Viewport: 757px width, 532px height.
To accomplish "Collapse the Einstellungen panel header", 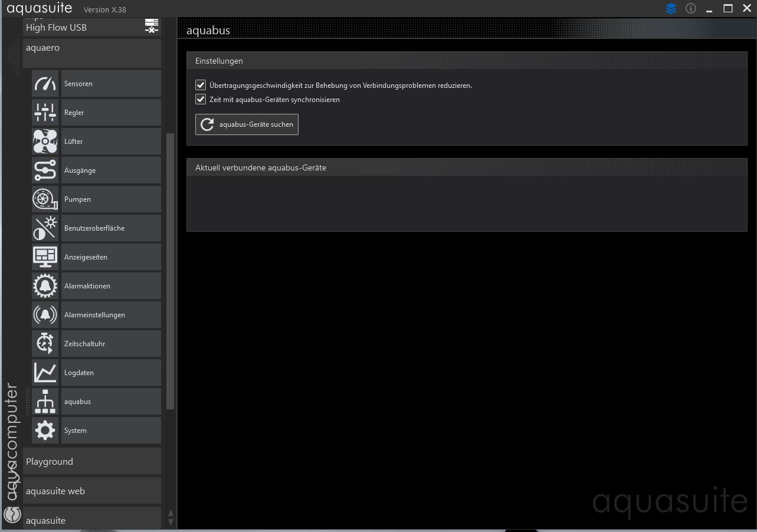I will click(x=467, y=61).
